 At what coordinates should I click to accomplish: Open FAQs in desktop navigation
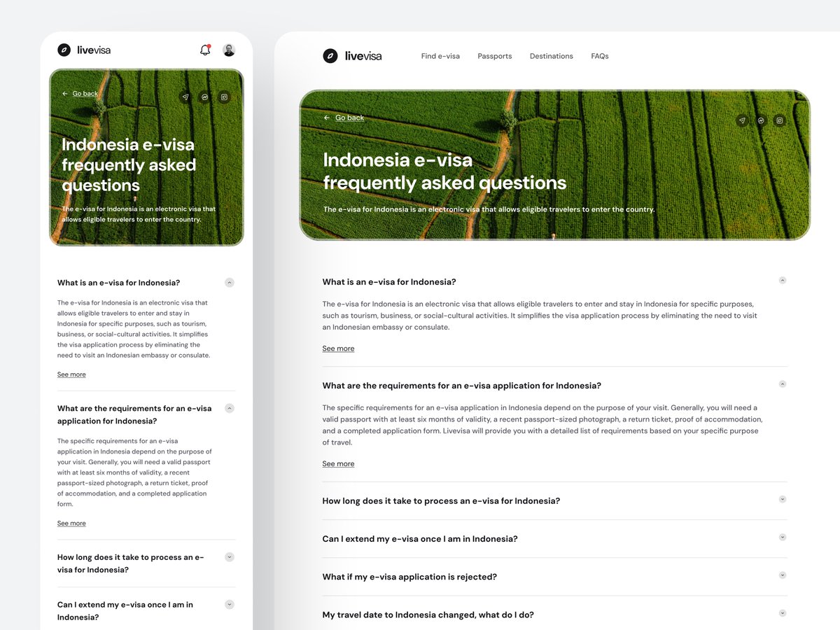(600, 56)
